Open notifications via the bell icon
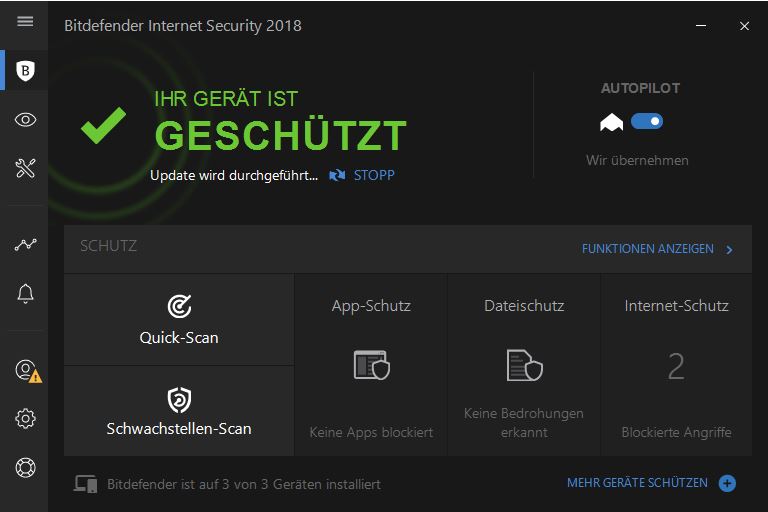This screenshot has height=512, width=768. pos(26,293)
